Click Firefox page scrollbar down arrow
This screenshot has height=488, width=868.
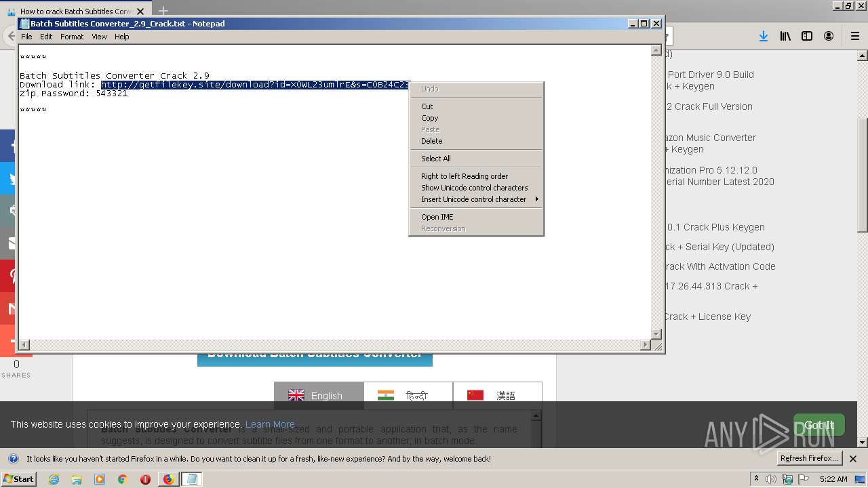click(862, 443)
